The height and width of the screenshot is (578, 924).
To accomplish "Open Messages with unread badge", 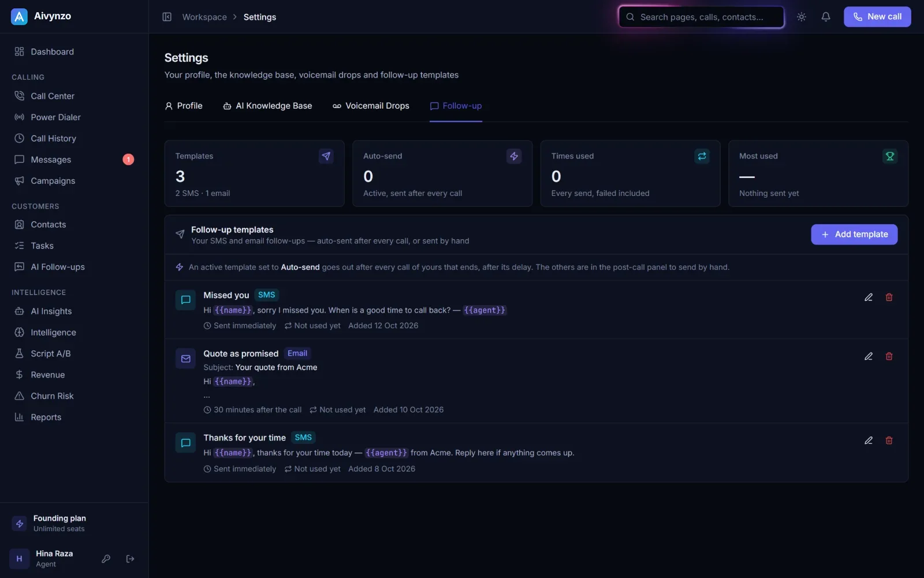I will click(74, 160).
